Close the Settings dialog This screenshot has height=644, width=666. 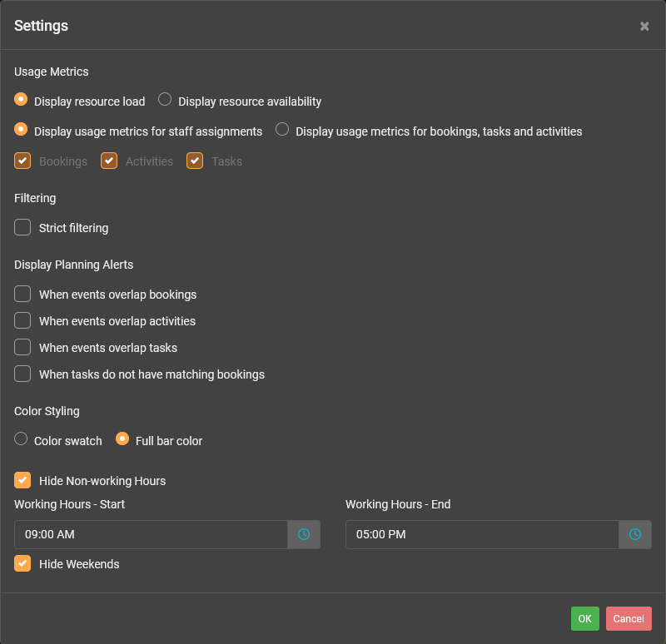[644, 26]
